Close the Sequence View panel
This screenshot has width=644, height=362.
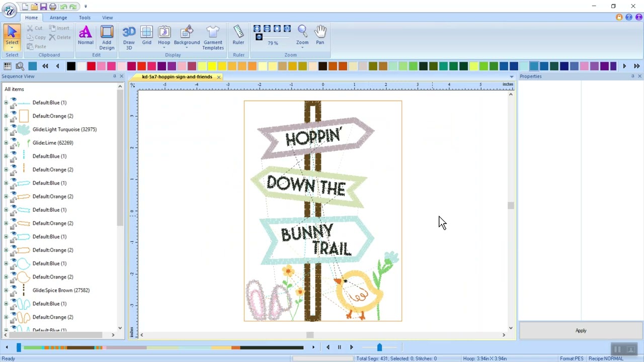121,76
